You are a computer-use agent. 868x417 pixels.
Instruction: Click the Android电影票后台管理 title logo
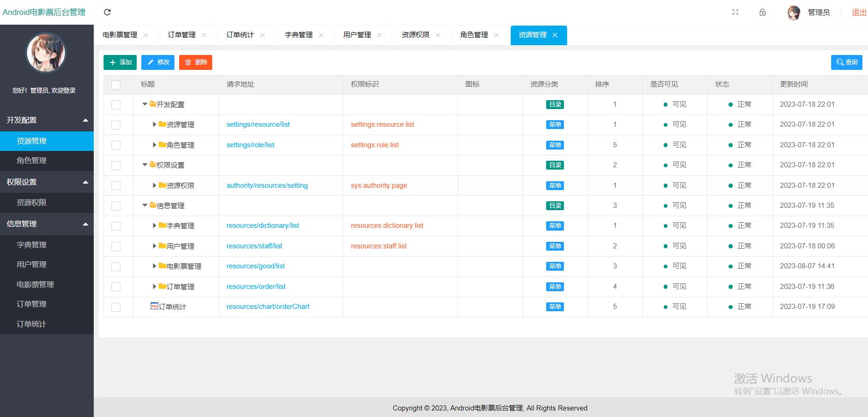44,12
